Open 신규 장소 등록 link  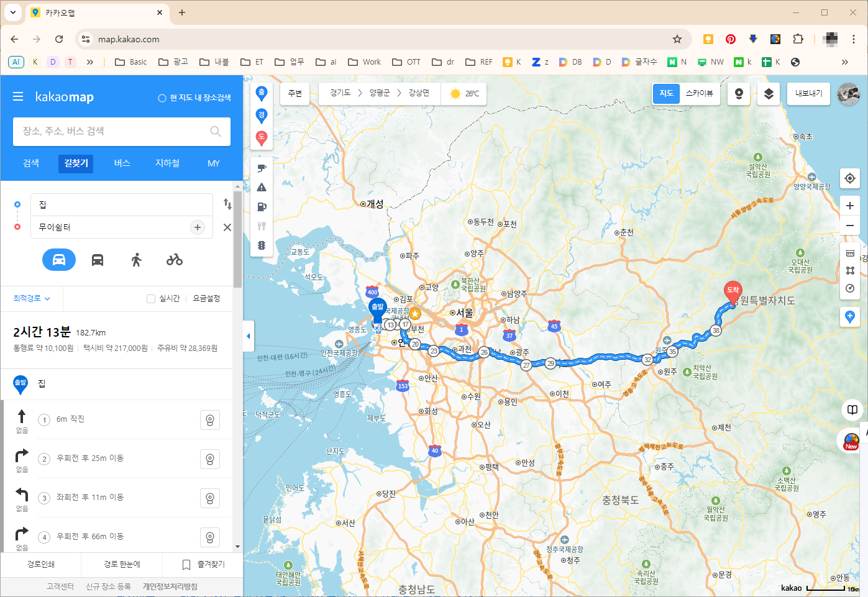(x=109, y=587)
